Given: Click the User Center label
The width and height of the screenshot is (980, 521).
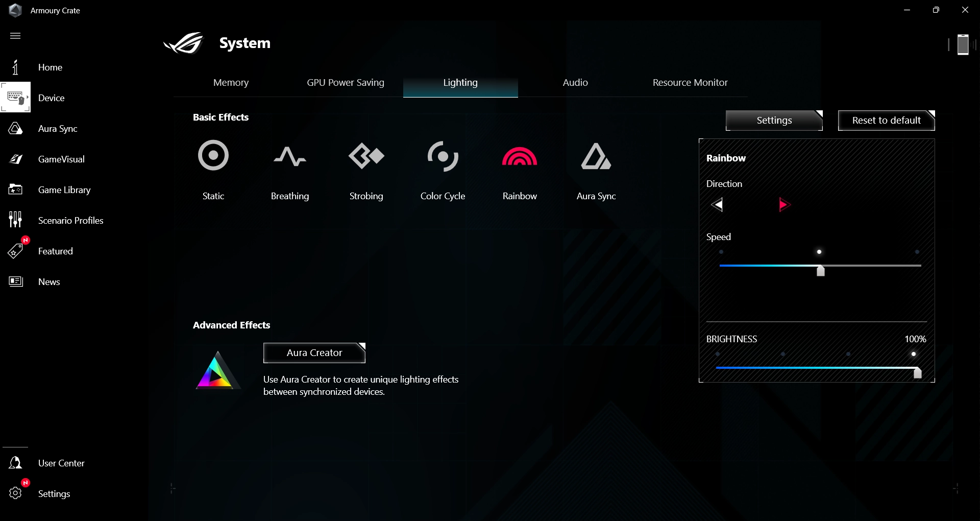Looking at the screenshot, I should (61, 463).
